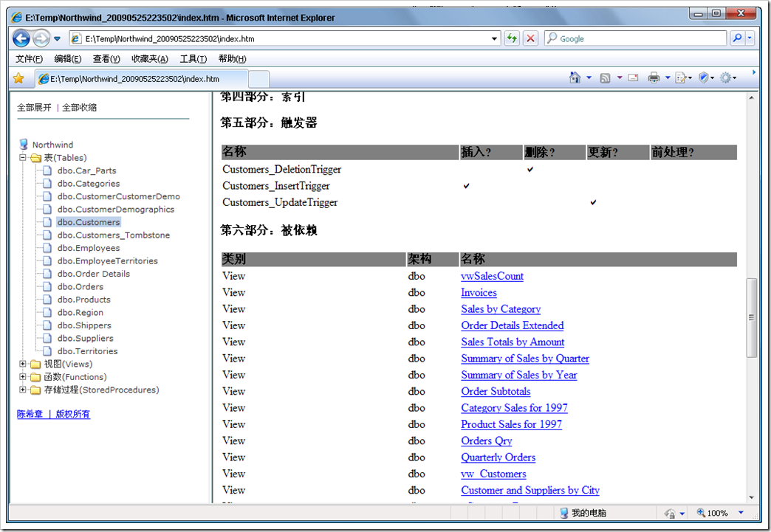This screenshot has width=771, height=532.
Task: Select dbo.Order Details table
Action: click(94, 274)
